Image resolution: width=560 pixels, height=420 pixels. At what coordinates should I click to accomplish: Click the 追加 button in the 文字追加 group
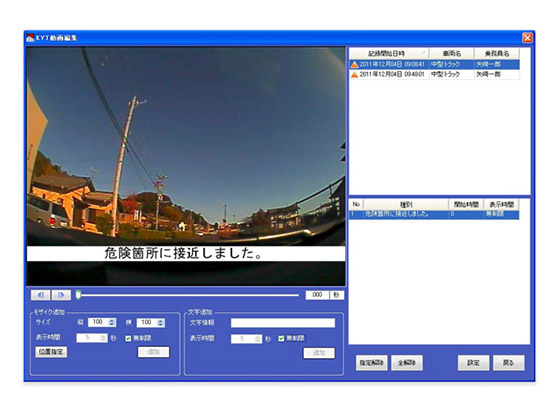pyautogui.click(x=319, y=353)
